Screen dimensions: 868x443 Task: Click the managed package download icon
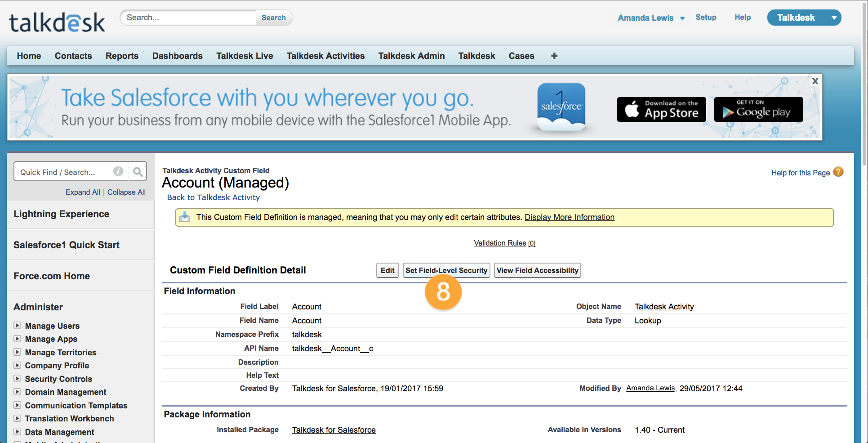[185, 217]
